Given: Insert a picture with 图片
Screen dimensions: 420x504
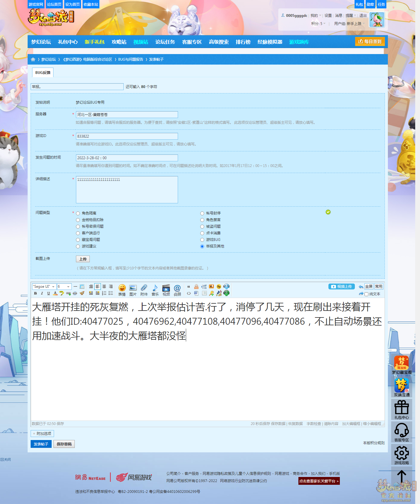Looking at the screenshot, I should click(133, 290).
